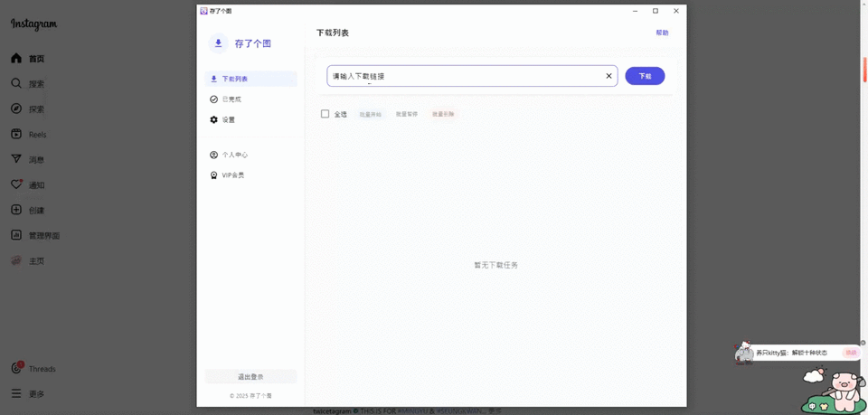Click 批量删除 batch delete button

pyautogui.click(x=443, y=115)
